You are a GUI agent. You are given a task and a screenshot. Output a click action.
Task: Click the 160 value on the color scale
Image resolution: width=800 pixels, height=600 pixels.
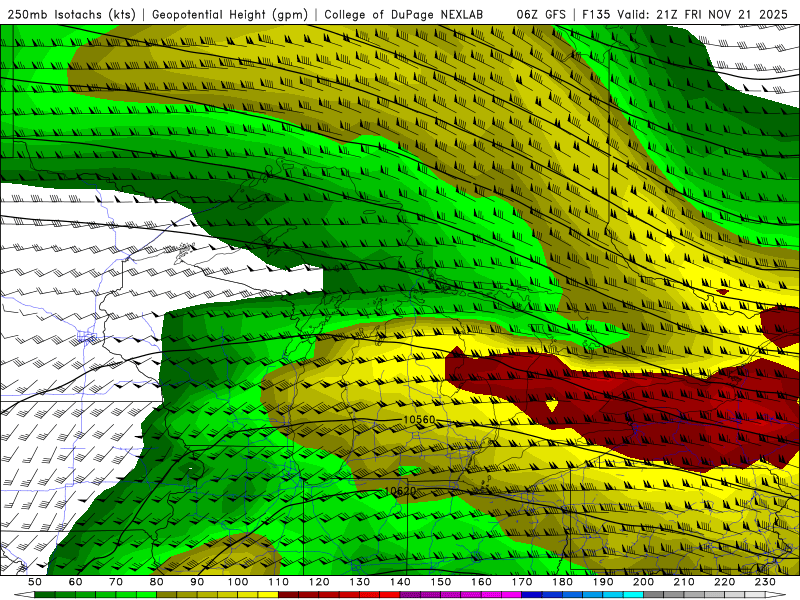coord(481,582)
